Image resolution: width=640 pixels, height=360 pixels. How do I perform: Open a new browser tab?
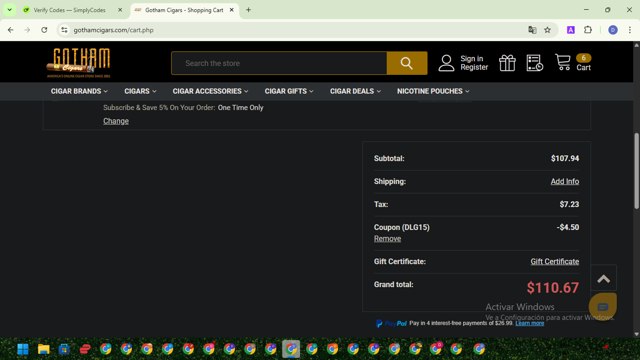point(248,10)
